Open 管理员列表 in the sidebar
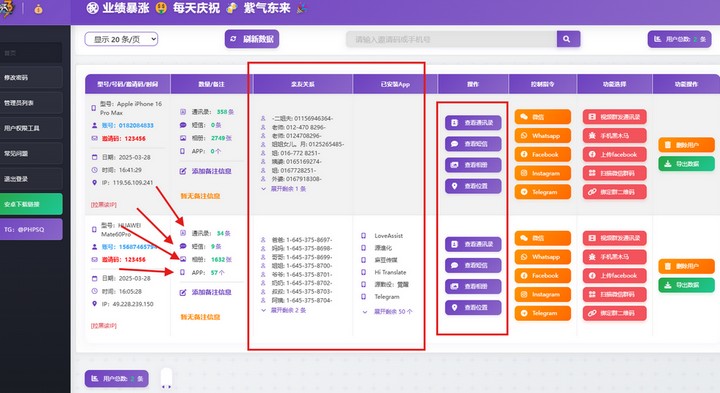Image resolution: width=720 pixels, height=393 pixels. coord(31,103)
